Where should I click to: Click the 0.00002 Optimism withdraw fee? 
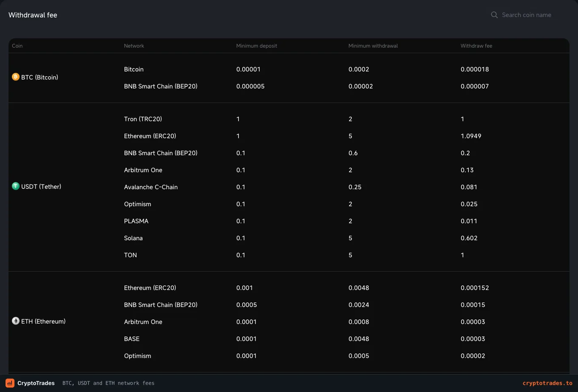[x=473, y=356]
